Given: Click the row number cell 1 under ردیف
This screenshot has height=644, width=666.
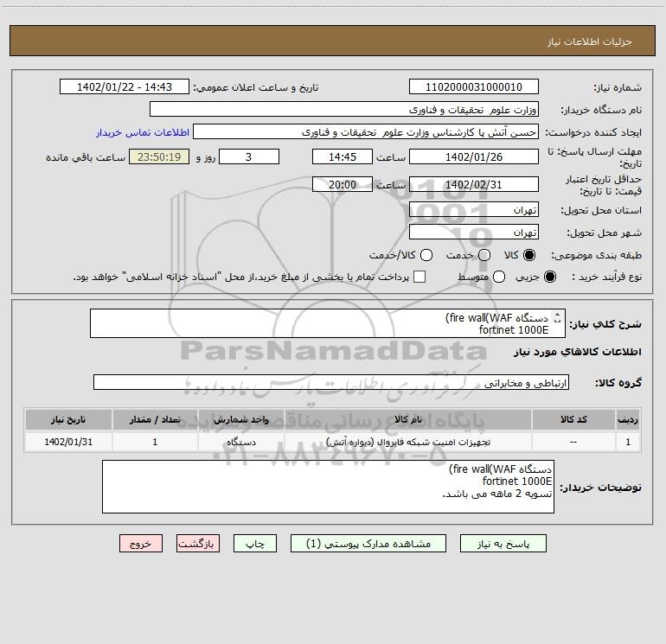Looking at the screenshot, I should tap(628, 442).
